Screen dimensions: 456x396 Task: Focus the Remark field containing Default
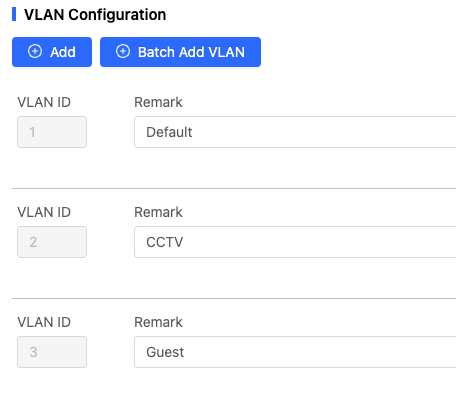[x=295, y=132]
